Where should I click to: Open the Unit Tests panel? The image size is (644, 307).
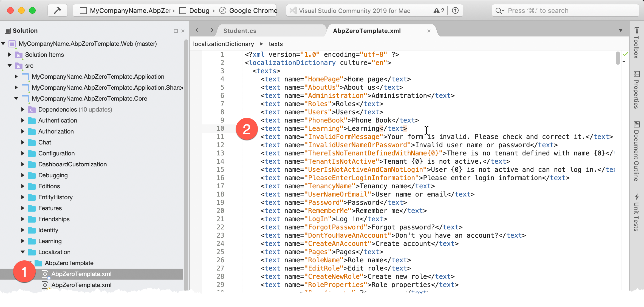pos(636,212)
